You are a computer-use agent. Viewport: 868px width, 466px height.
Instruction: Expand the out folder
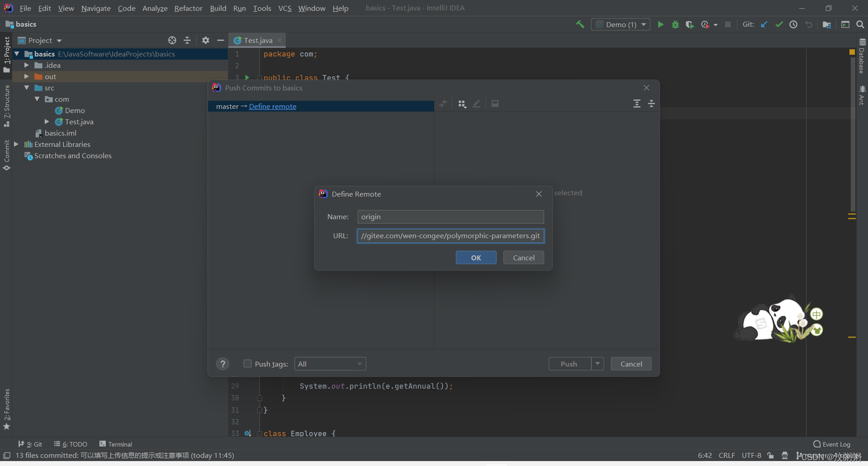pyautogui.click(x=27, y=76)
